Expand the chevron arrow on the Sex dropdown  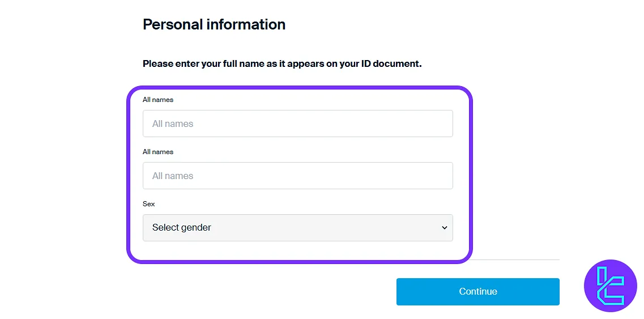[444, 228]
